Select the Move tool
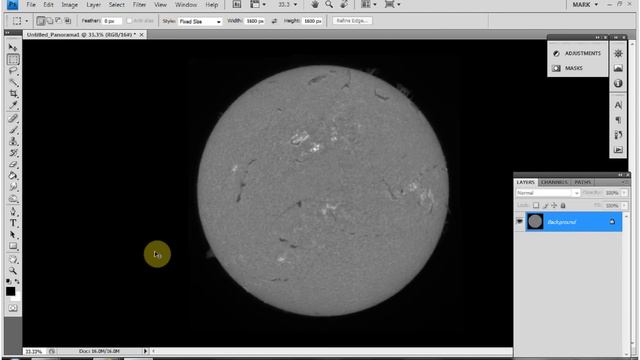The height and width of the screenshot is (360, 640). point(13,47)
